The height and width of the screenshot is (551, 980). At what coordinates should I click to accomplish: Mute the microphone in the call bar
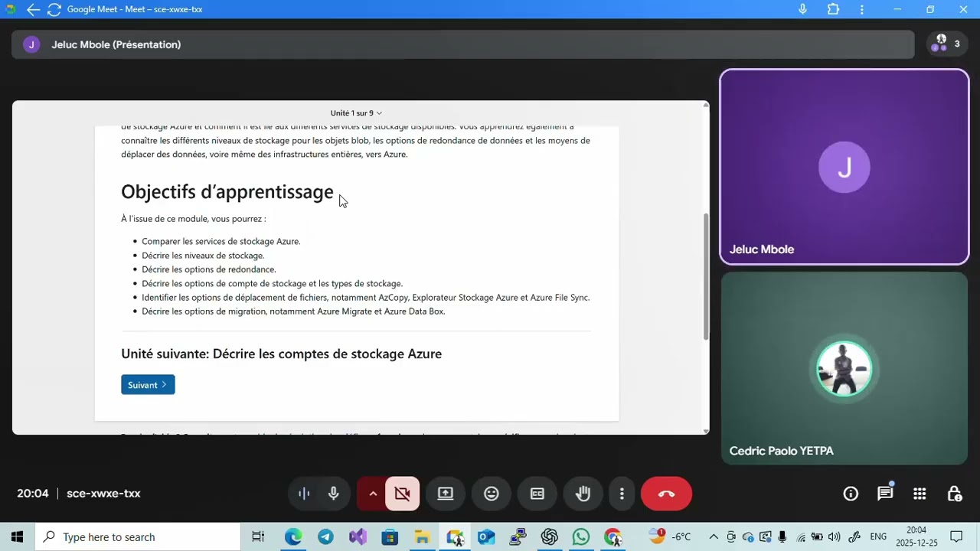[x=334, y=494]
